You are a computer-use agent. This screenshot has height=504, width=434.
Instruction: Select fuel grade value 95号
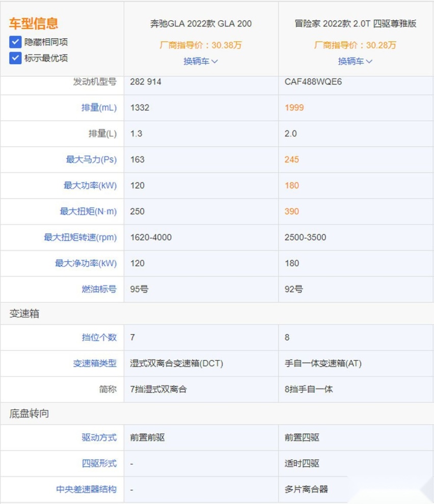139,289
